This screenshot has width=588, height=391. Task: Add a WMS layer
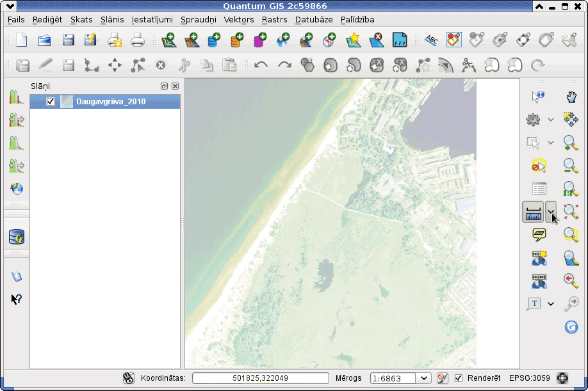pos(284,40)
